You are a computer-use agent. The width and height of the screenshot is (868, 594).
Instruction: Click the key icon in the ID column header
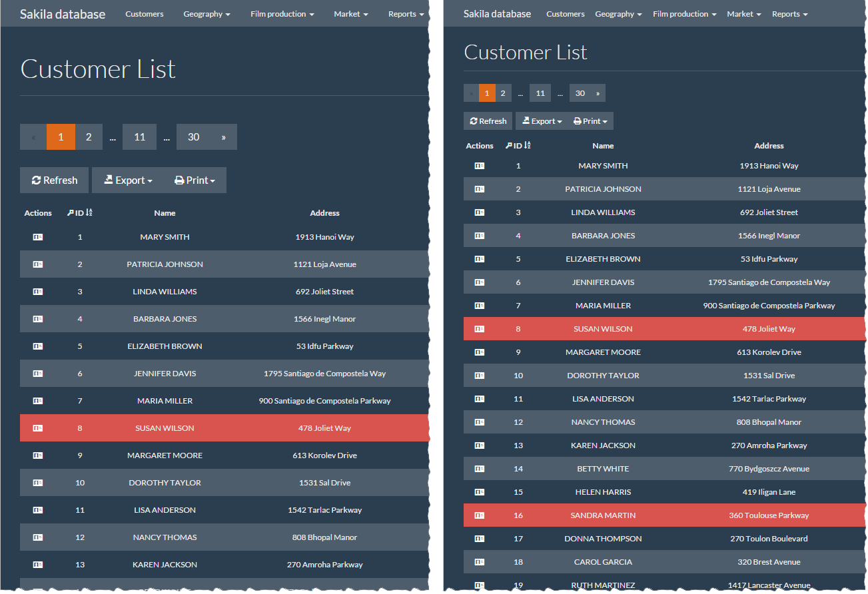[x=71, y=212]
